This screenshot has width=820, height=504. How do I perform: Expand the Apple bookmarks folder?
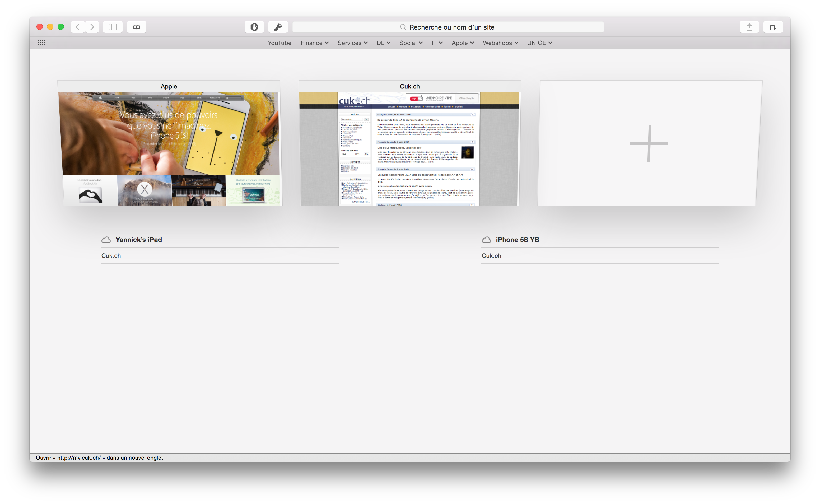(x=463, y=43)
